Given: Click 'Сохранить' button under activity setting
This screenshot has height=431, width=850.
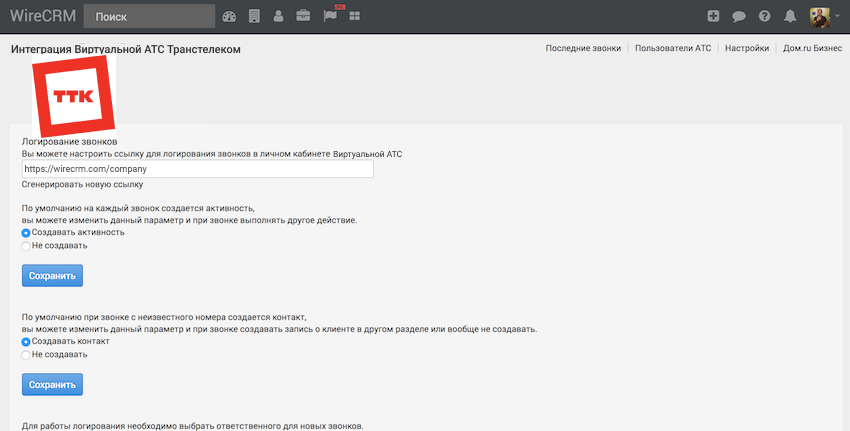Looking at the screenshot, I should point(52,275).
